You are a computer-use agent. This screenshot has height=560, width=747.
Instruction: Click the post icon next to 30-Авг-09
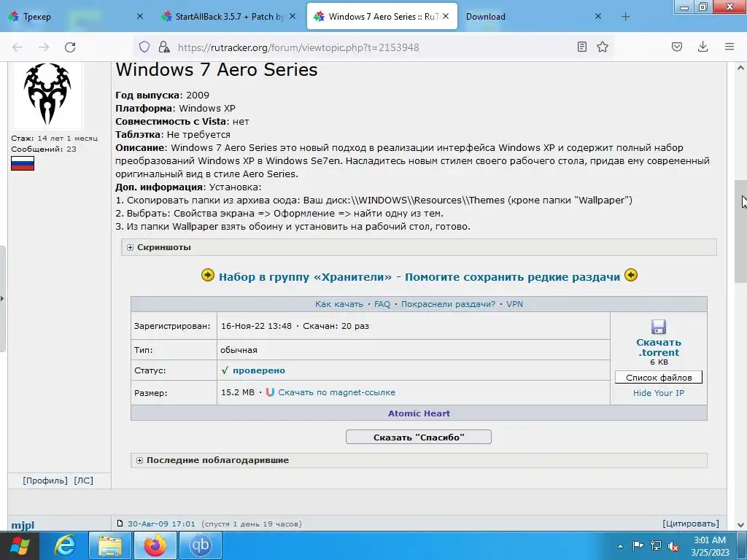120,524
